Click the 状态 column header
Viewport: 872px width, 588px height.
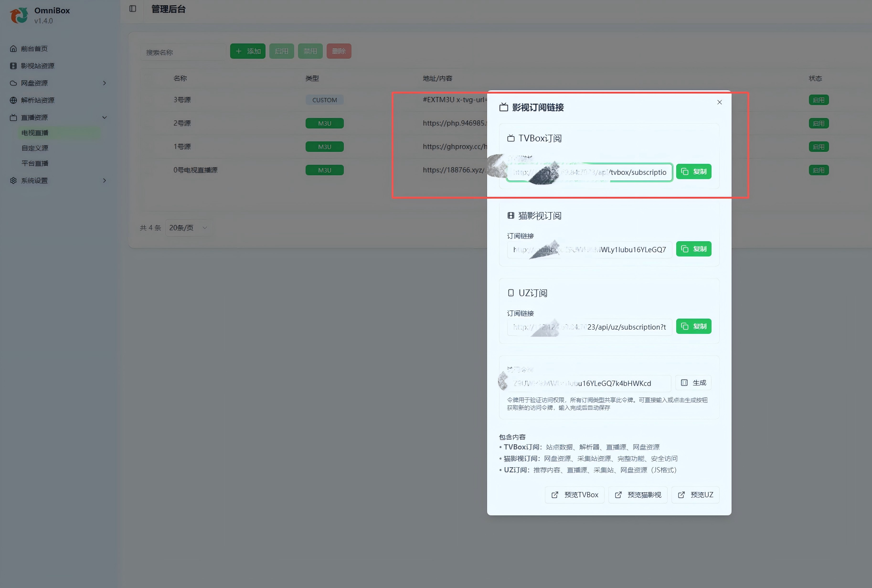pos(816,78)
